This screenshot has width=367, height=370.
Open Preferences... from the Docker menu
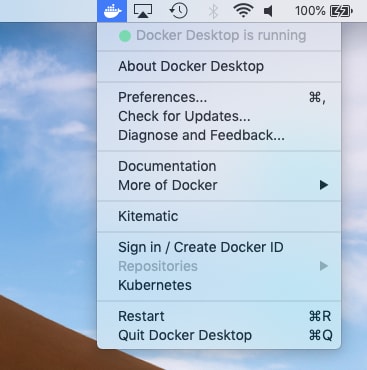coord(219,97)
